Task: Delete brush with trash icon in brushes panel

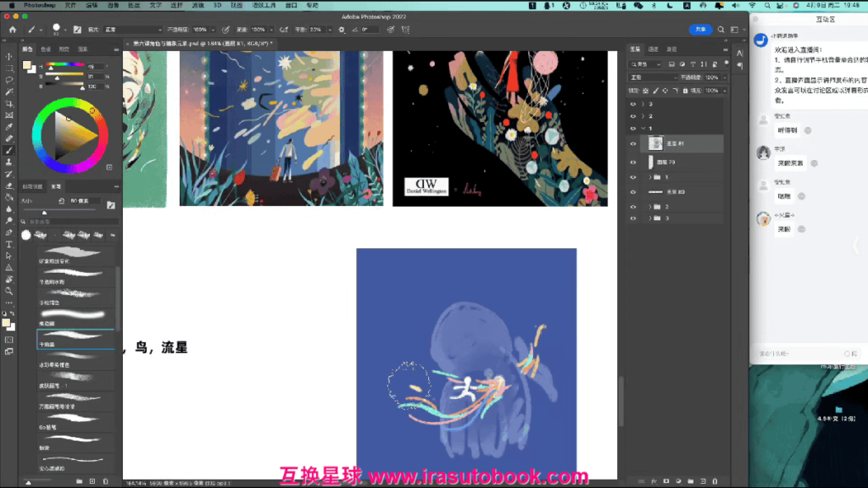Action: pos(106,481)
